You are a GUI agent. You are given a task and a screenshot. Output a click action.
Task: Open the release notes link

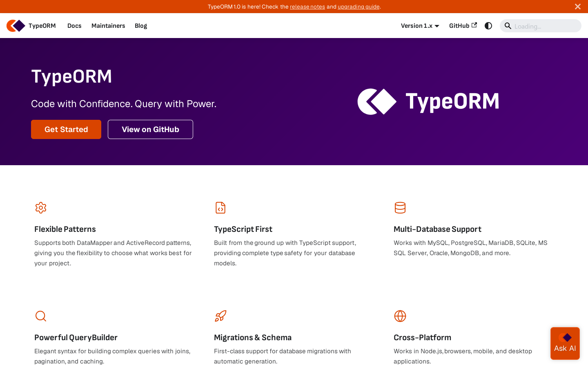click(x=307, y=7)
